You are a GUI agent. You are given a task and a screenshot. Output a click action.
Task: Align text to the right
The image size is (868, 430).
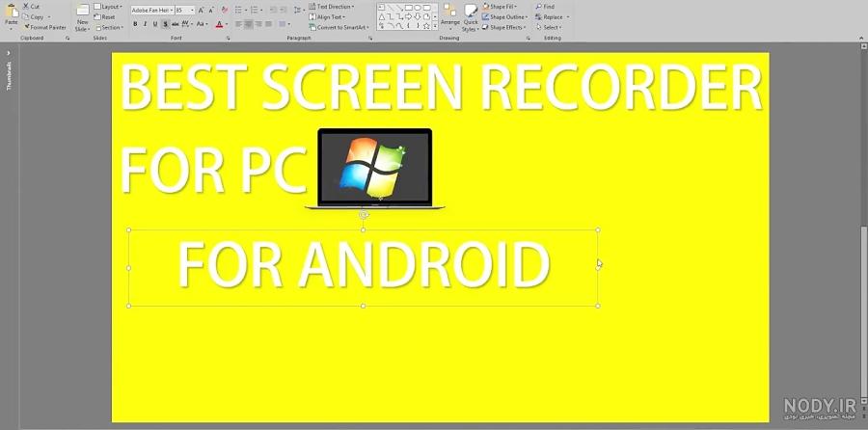click(258, 24)
